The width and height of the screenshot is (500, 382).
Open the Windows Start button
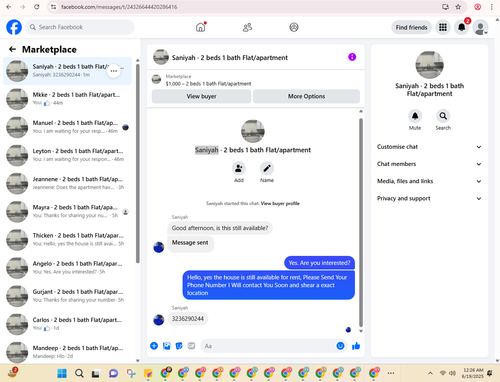tap(62, 373)
